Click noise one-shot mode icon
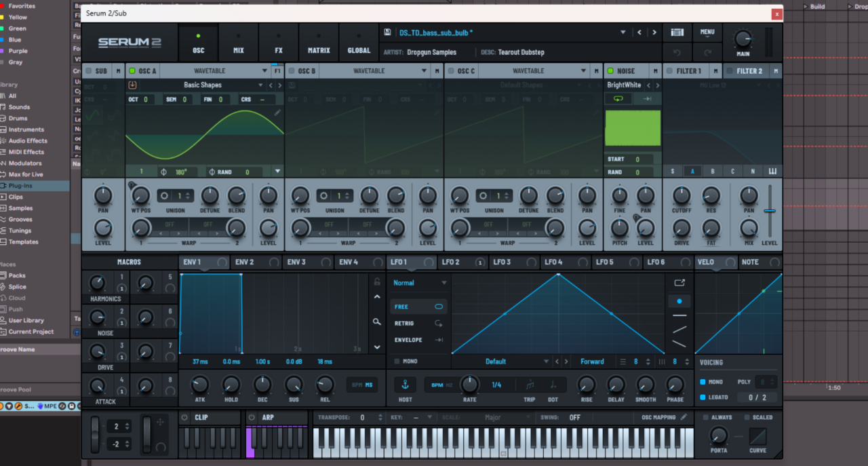The height and width of the screenshot is (466, 868). (x=647, y=98)
